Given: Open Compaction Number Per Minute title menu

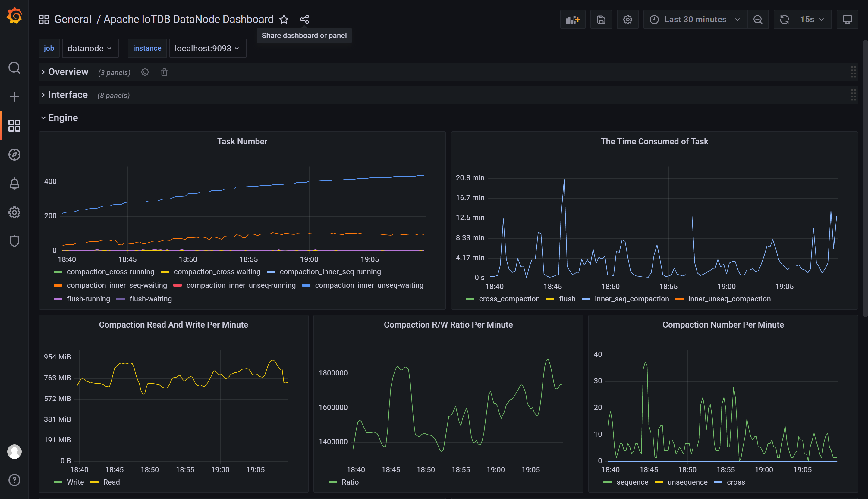Looking at the screenshot, I should coord(723,325).
